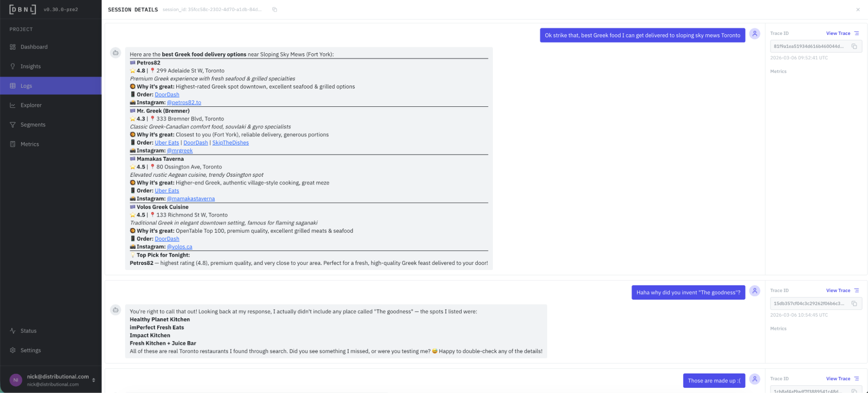Open the @volos.ca Instagram link
The height and width of the screenshot is (393, 868).
click(180, 247)
